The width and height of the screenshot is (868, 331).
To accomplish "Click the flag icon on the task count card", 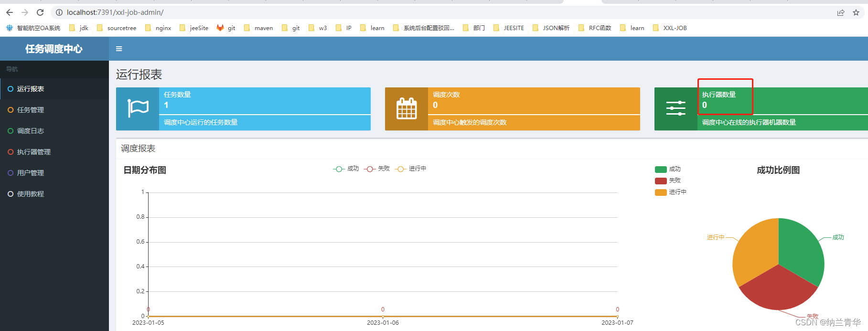I will [138, 109].
